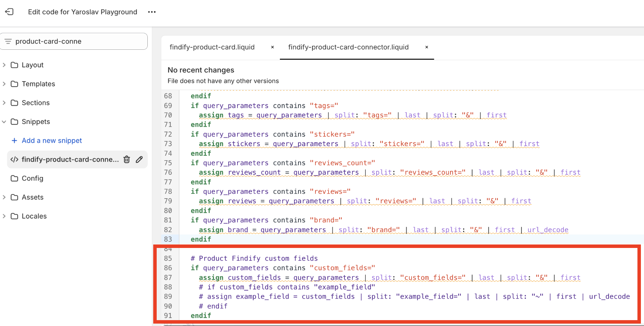
Task: Click "custom_fields=" string on line 86
Action: tap(342, 268)
